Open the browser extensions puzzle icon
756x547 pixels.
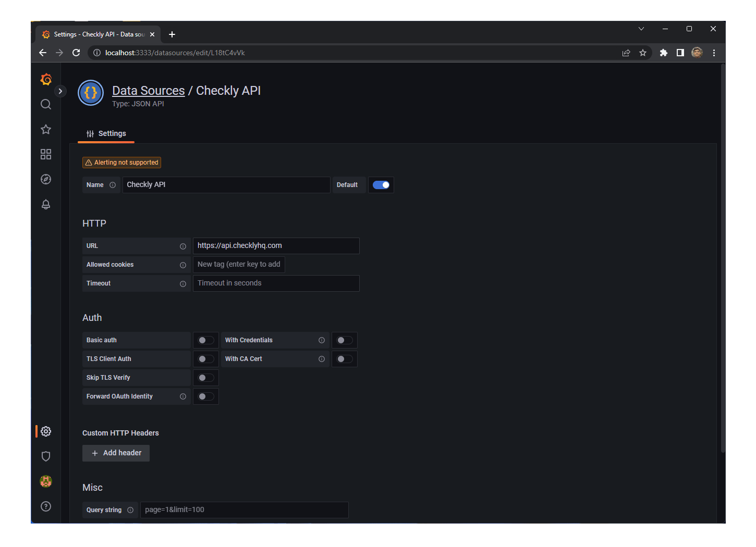[x=664, y=53]
